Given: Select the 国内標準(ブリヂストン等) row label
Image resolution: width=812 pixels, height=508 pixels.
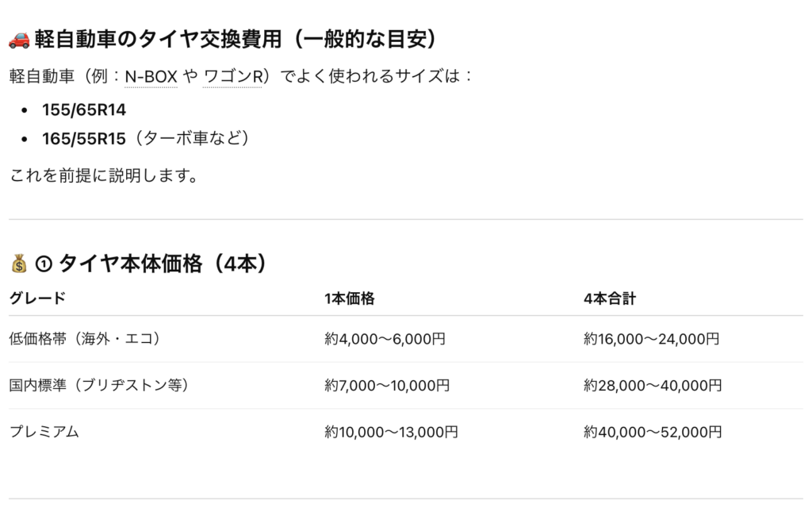Looking at the screenshot, I should [x=99, y=386].
